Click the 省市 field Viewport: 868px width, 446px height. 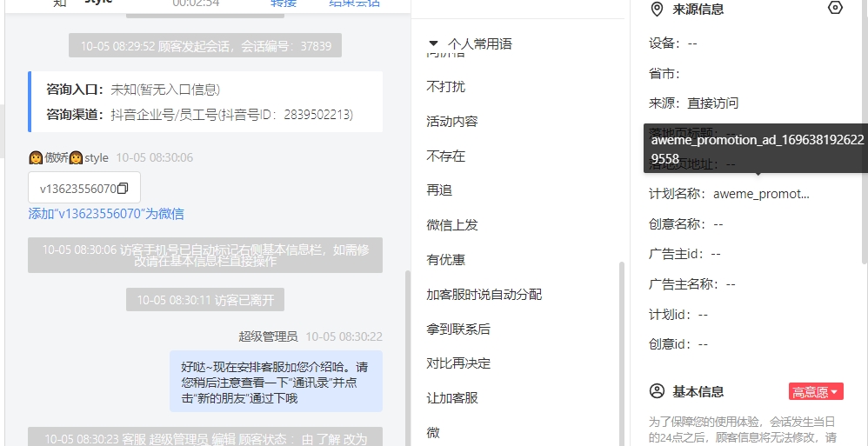click(x=664, y=73)
